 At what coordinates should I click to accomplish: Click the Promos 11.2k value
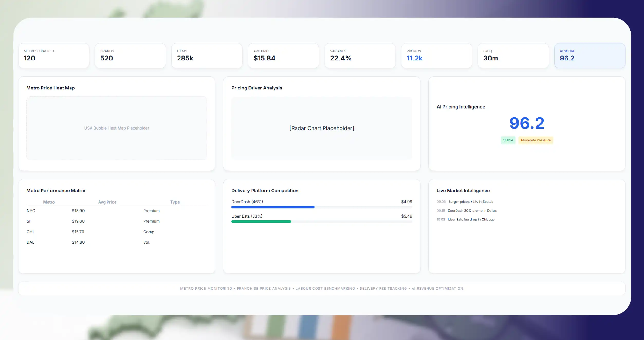point(414,58)
